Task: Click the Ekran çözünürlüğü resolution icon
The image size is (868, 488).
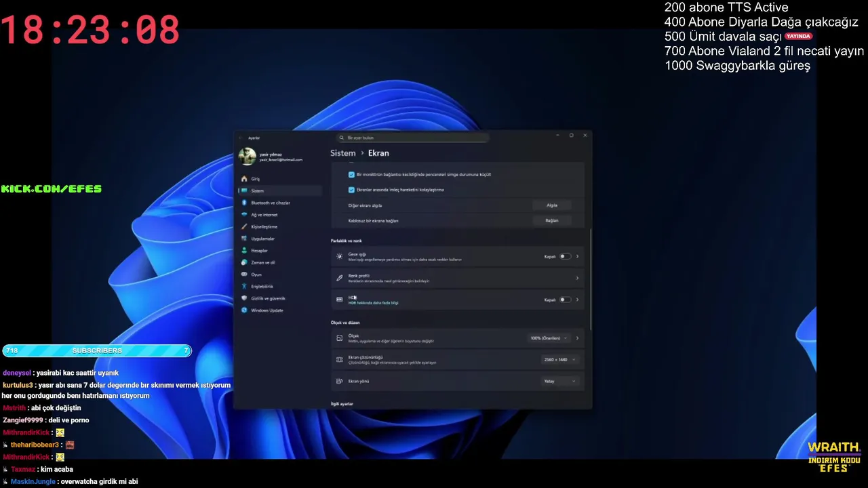Action: point(340,359)
